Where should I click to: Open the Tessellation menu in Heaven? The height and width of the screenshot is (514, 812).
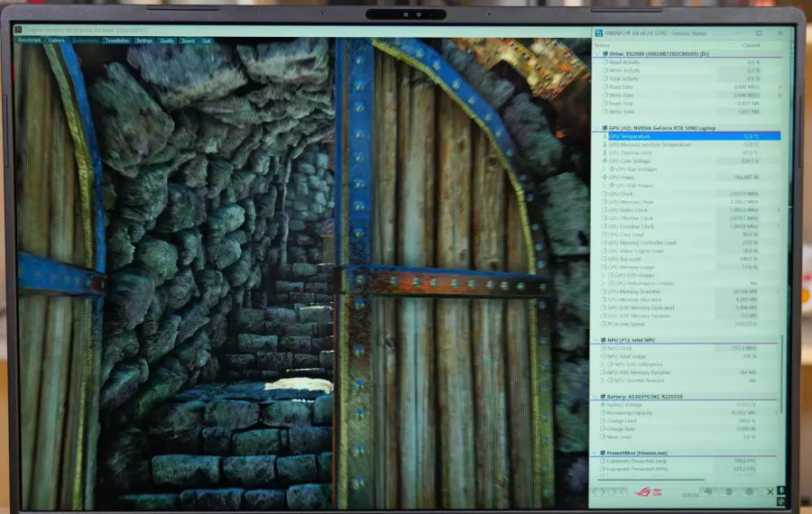(116, 41)
